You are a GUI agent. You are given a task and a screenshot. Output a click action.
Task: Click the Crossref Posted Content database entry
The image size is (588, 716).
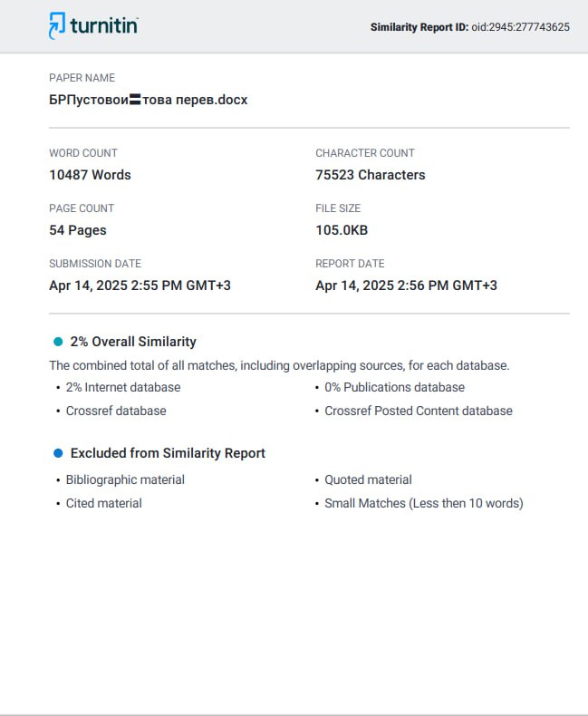pyautogui.click(x=419, y=411)
